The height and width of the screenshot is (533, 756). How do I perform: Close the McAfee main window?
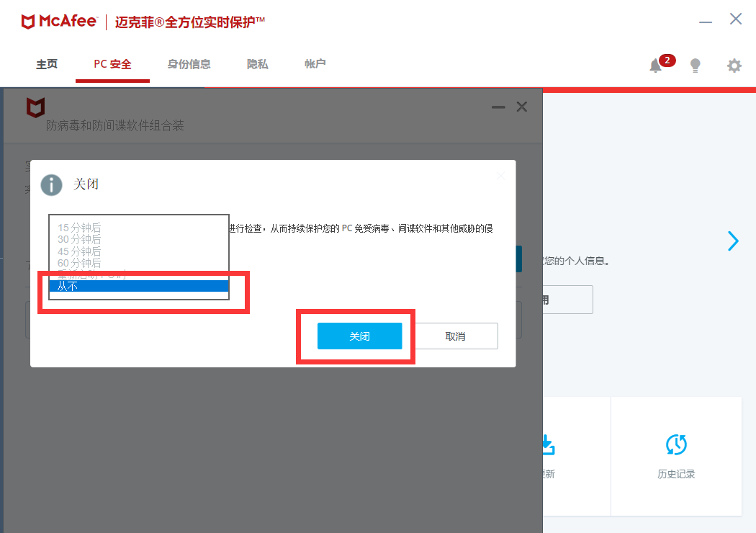pyautogui.click(x=736, y=19)
